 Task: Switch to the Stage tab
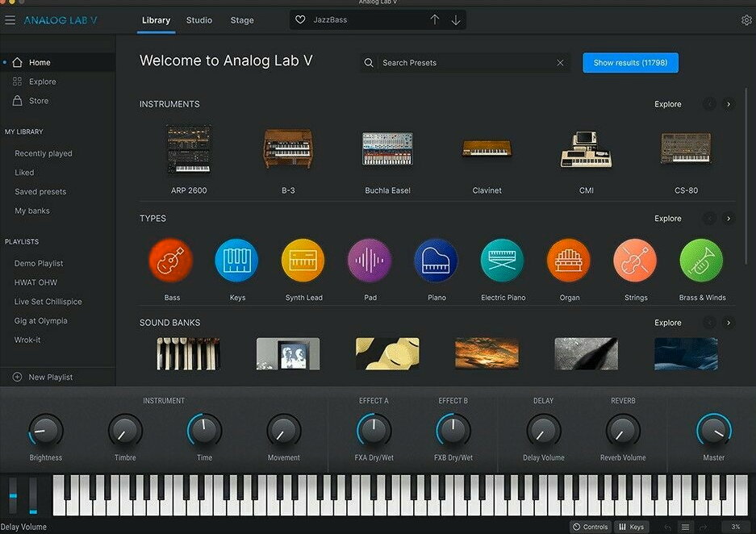pos(242,20)
